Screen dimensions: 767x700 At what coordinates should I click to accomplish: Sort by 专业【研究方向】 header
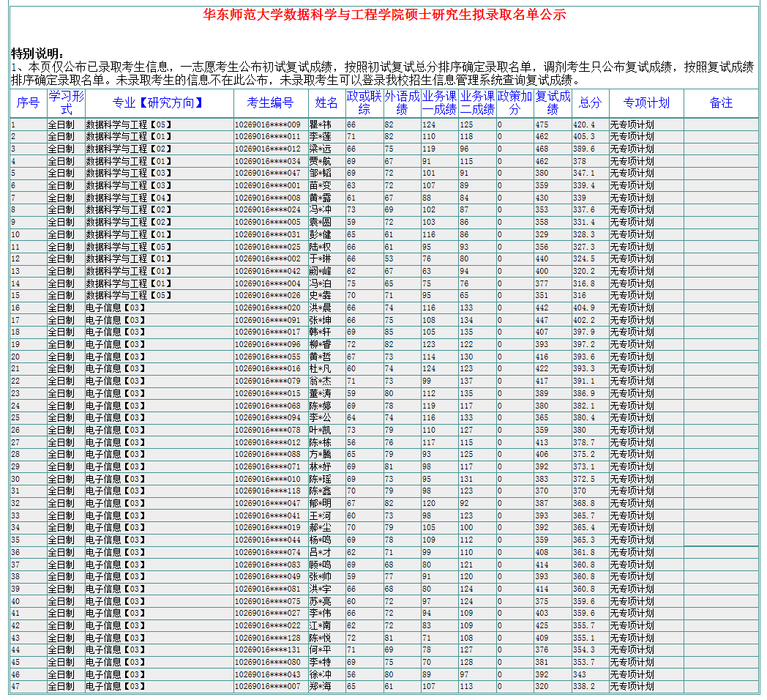(x=158, y=103)
